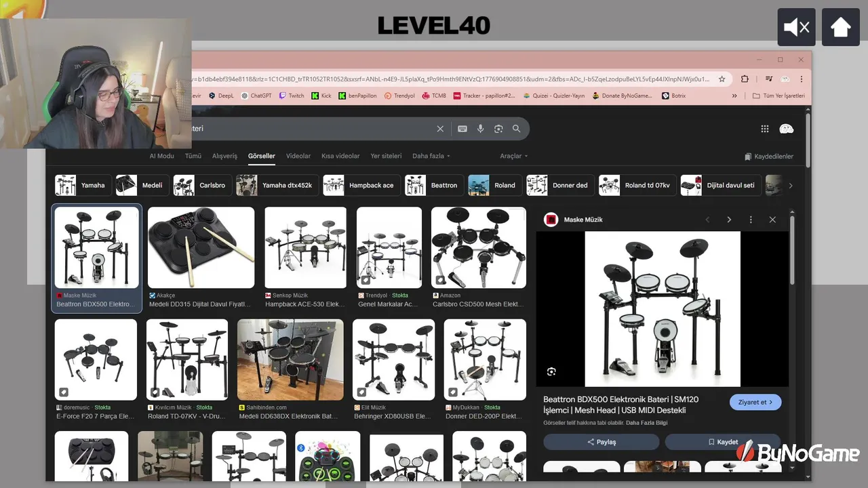Open Roland TD-07KV V-Drum thumbnail
The width and height of the screenshot is (868, 488).
click(x=187, y=359)
